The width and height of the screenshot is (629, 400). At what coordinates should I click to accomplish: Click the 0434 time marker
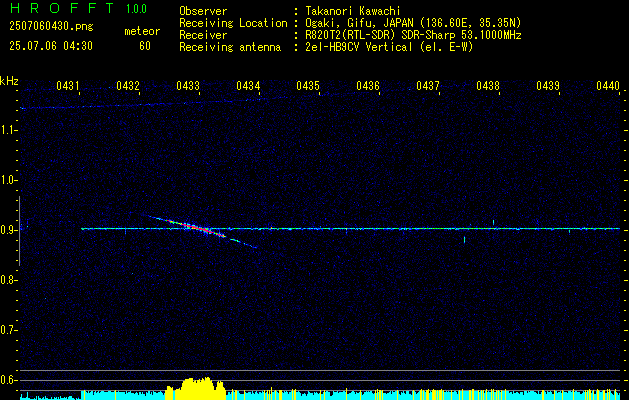[248, 85]
